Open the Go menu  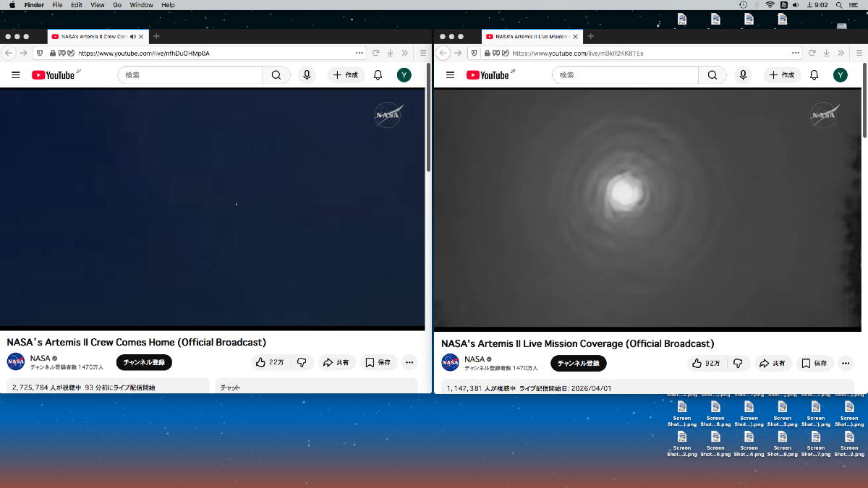117,5
